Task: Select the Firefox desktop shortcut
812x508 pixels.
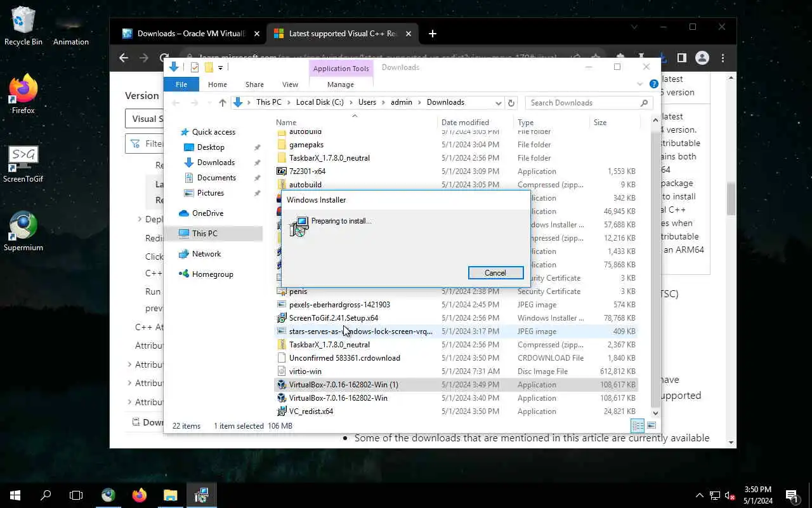Action: point(23,94)
